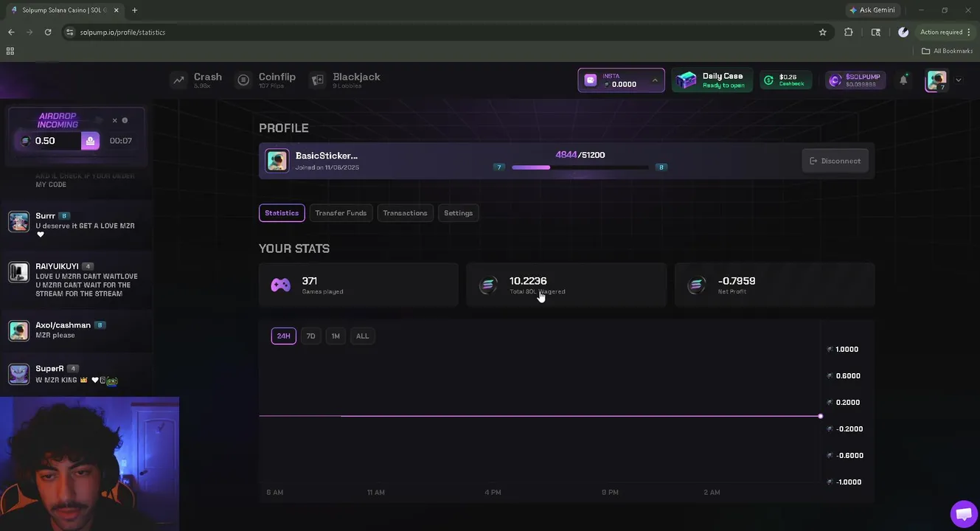The width and height of the screenshot is (980, 531).
Task: Click the green Cashback dollar icon
Action: [x=769, y=80]
